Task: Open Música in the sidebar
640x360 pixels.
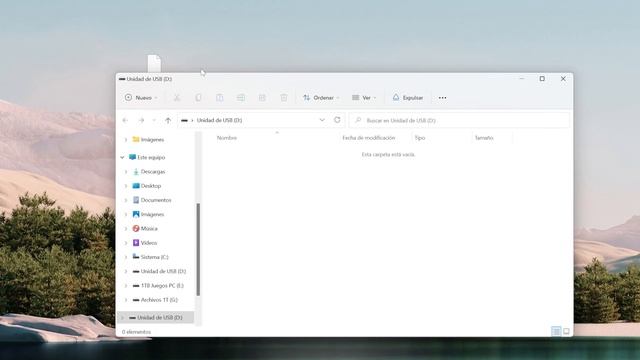Action: (x=145, y=229)
